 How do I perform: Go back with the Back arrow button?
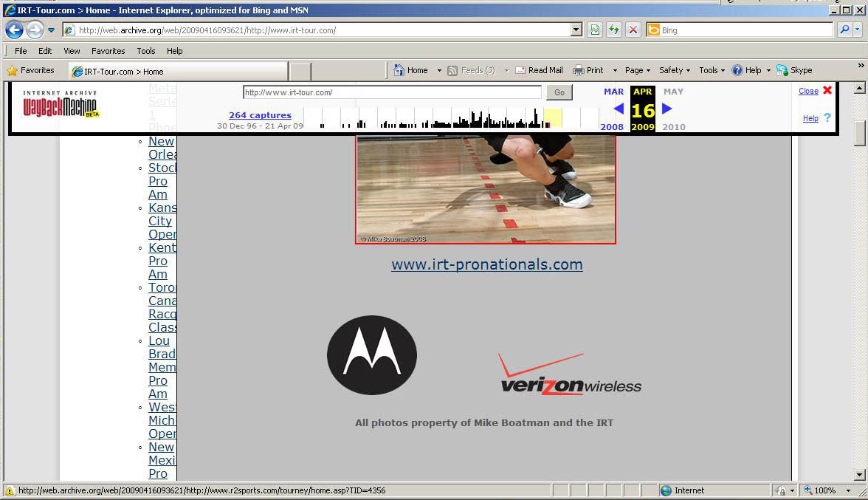point(15,30)
